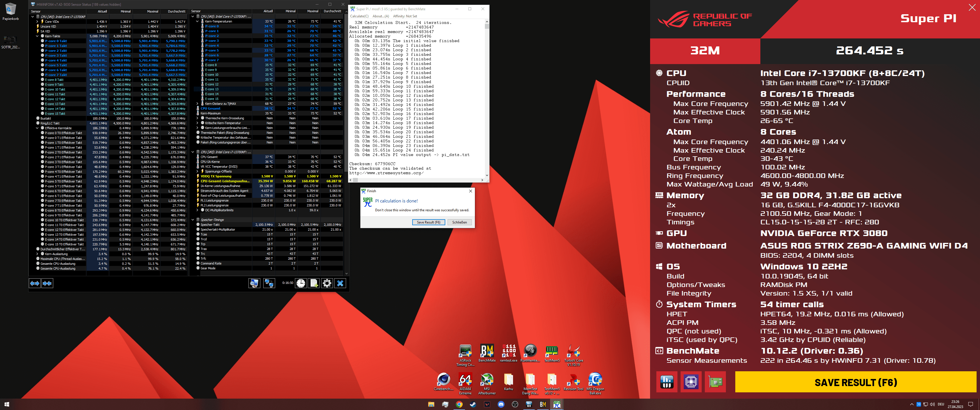Collapse Speicher-Timings section
This screenshot has height=410, width=980.
click(x=193, y=220)
